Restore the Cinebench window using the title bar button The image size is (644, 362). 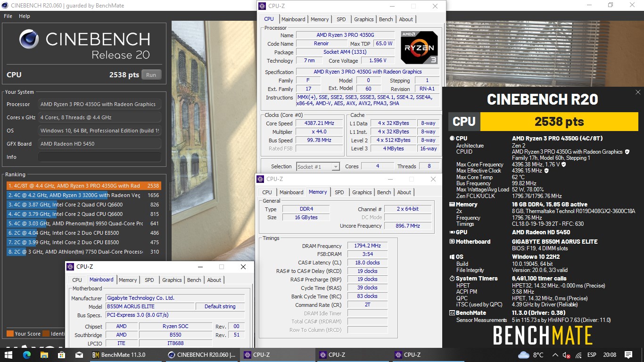[611, 5]
